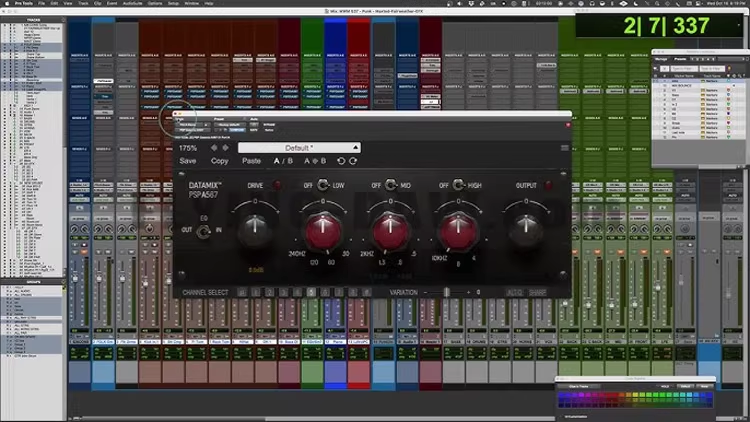Click the Save preset button
The width and height of the screenshot is (750, 422).
(188, 161)
